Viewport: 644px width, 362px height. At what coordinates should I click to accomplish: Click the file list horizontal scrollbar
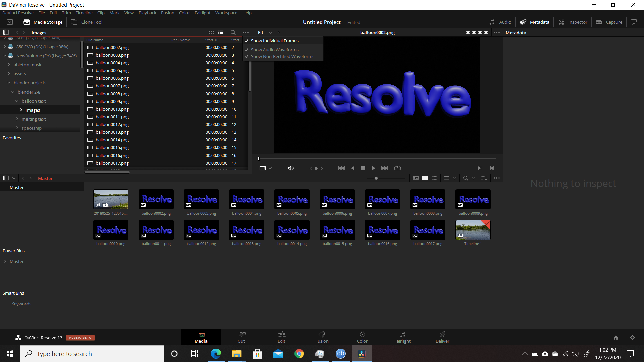coord(107,172)
